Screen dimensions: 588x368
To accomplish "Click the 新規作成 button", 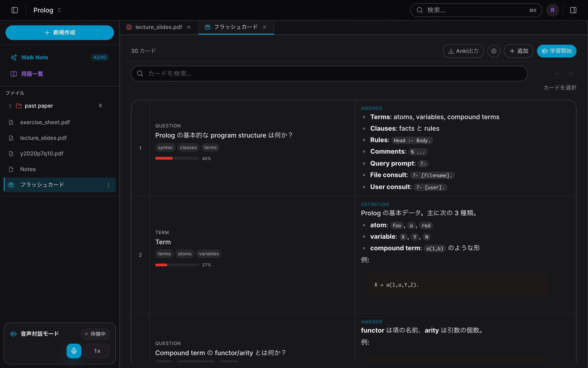I will tap(60, 33).
